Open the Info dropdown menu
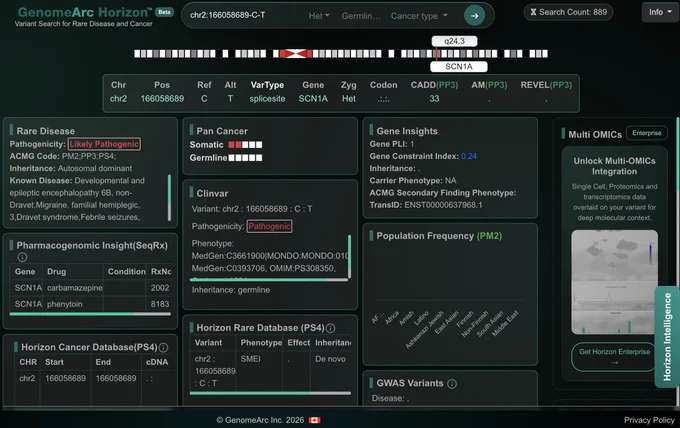Image resolution: width=680 pixels, height=428 pixels. coord(660,12)
